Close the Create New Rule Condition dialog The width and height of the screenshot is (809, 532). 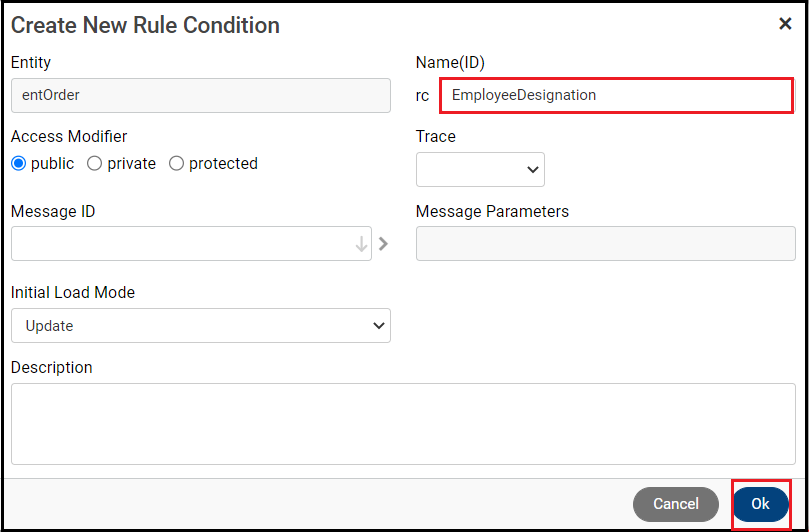click(785, 24)
